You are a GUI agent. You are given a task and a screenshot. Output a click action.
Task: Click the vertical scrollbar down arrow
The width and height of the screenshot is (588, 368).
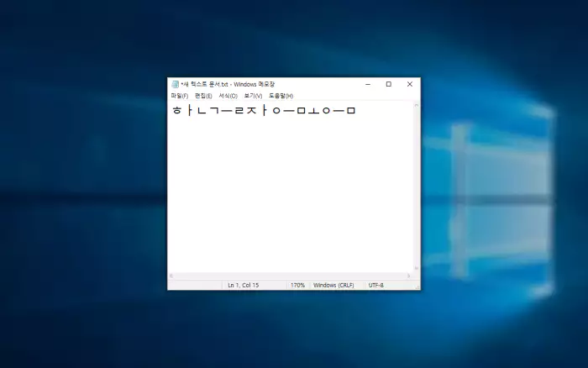click(417, 269)
